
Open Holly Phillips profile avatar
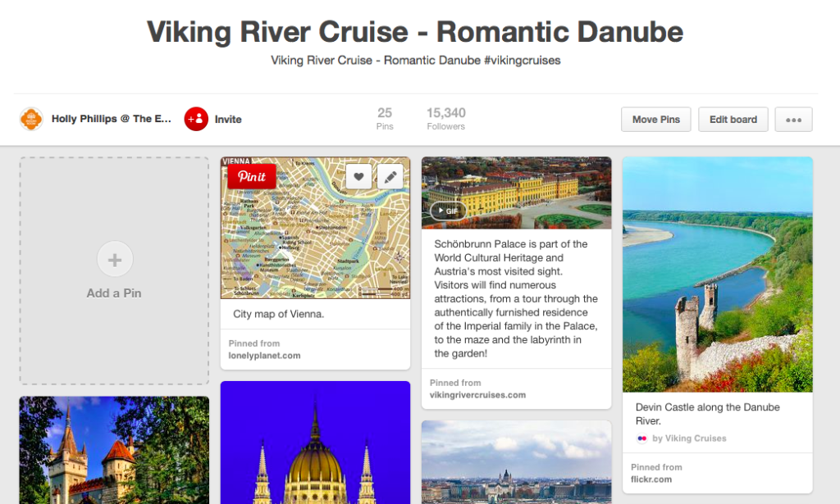click(32, 119)
